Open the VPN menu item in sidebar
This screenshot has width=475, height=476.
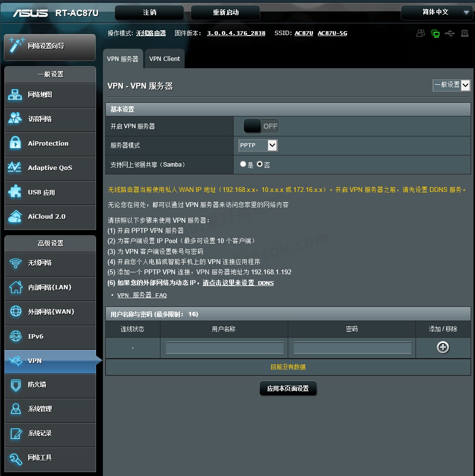tap(50, 361)
